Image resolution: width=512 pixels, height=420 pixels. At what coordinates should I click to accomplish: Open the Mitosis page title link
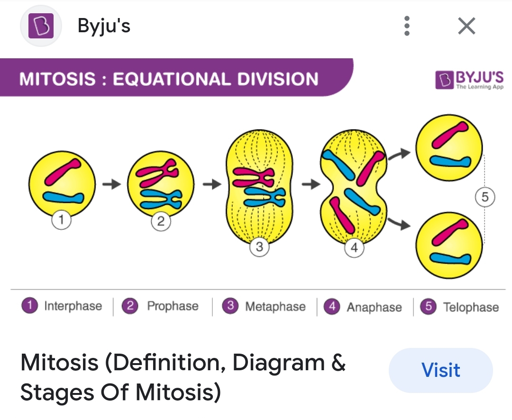[183, 378]
